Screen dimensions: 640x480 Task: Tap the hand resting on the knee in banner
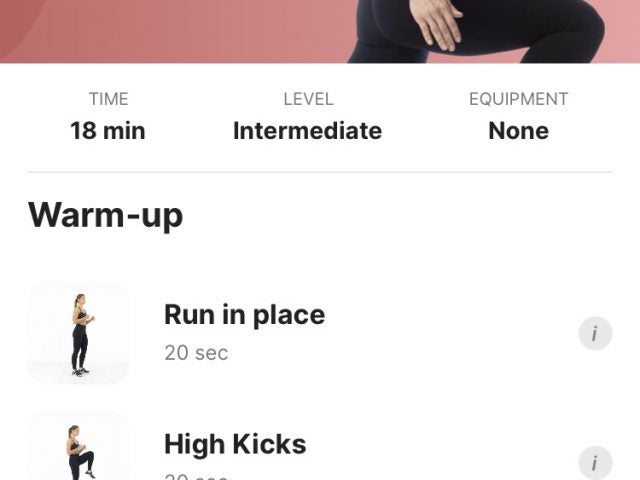(x=438, y=22)
